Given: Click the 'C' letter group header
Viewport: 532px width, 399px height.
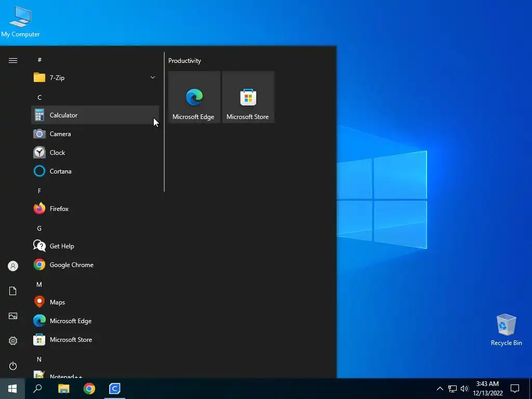Looking at the screenshot, I should pyautogui.click(x=39, y=97).
